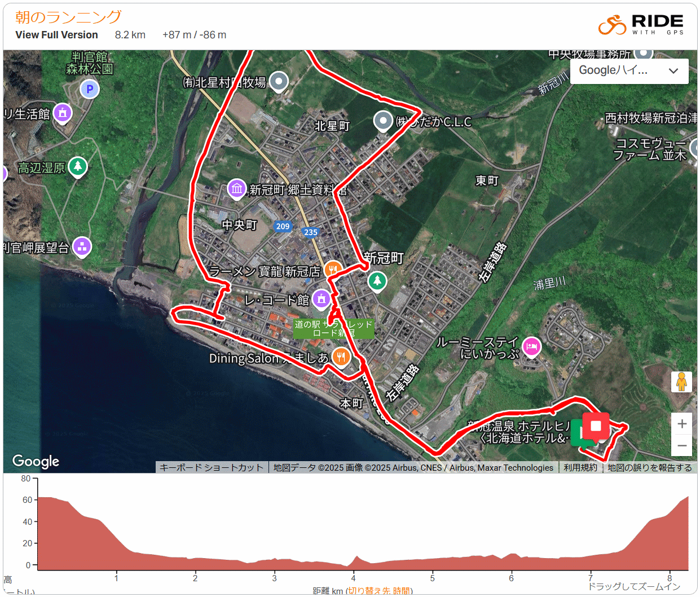The width and height of the screenshot is (700, 597).
Task: Click the Street View pegman icon
Action: (x=681, y=382)
